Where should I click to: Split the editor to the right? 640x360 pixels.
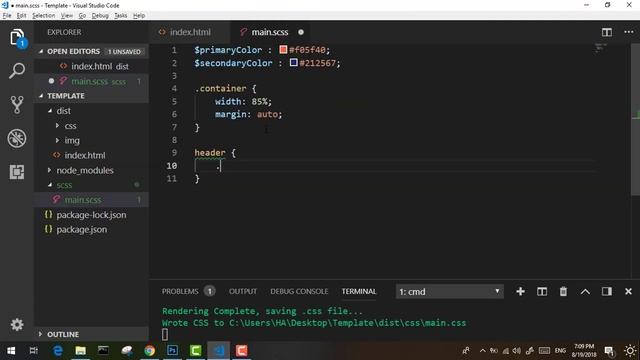[x=607, y=32]
